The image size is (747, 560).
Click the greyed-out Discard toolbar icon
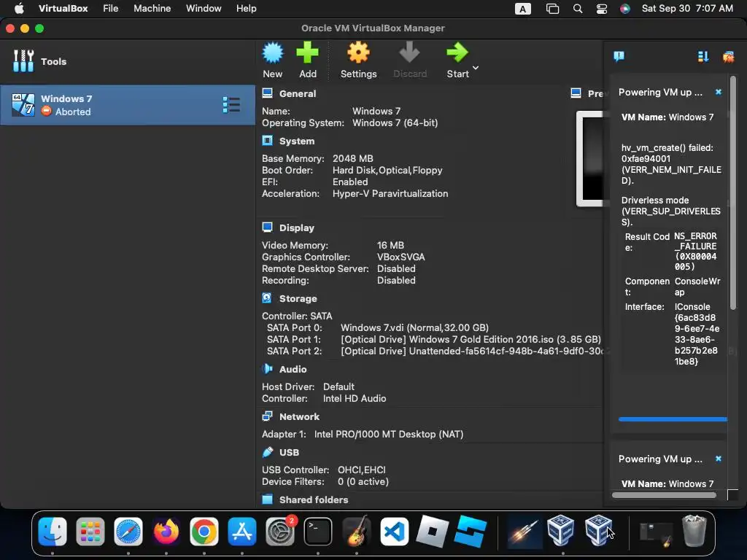click(409, 52)
